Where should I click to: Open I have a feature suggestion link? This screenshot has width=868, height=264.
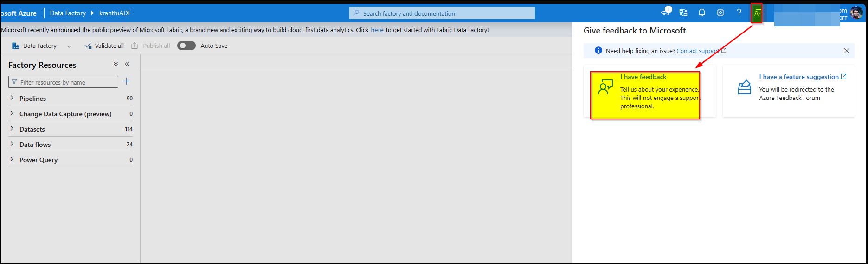tap(803, 77)
